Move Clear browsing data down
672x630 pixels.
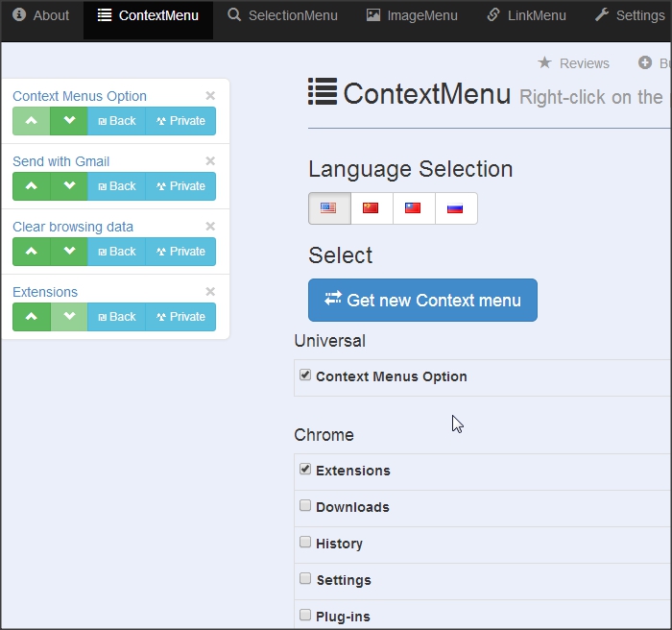coord(69,252)
